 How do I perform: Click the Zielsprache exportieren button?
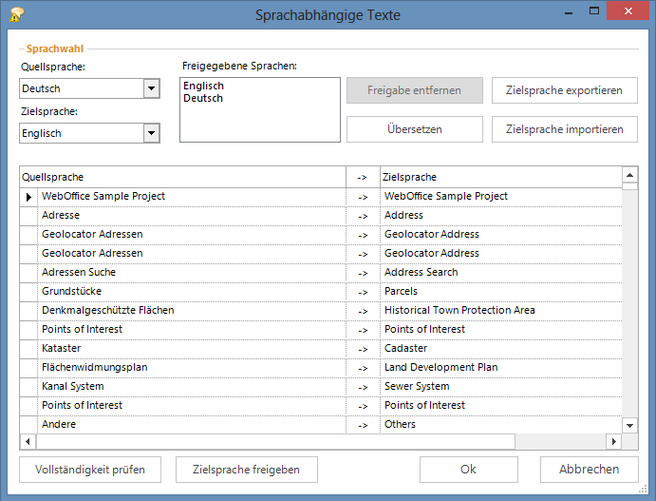coord(564,90)
